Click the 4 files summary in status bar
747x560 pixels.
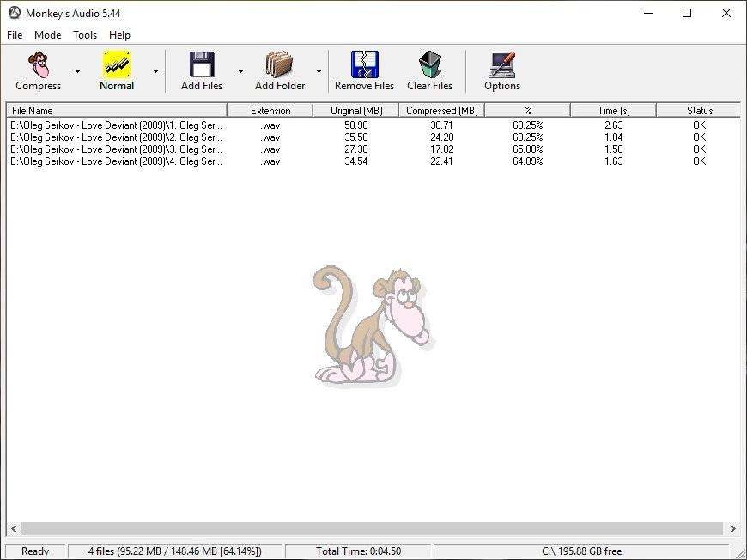175,551
